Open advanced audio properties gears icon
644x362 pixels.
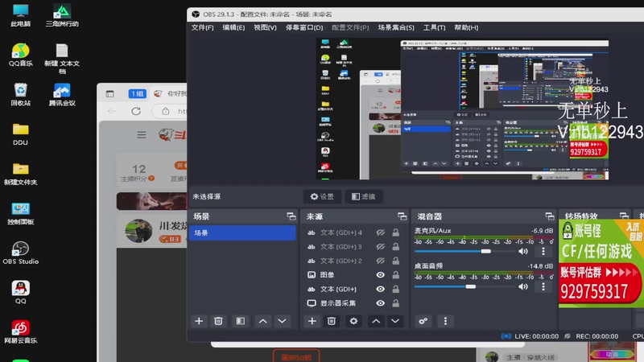click(423, 321)
